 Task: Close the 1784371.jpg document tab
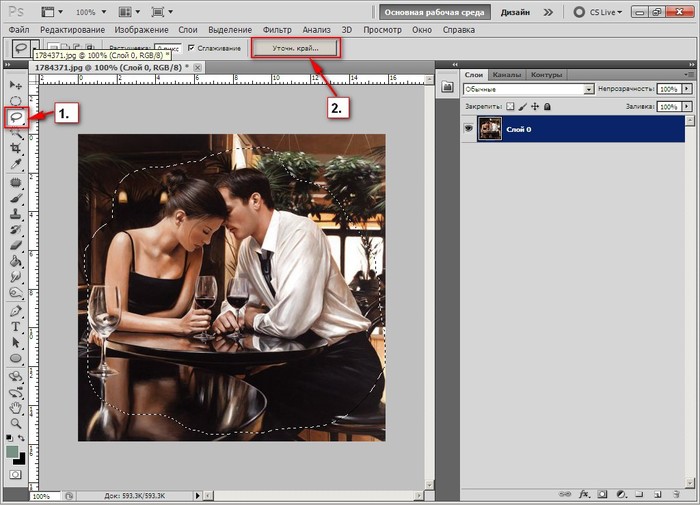(x=197, y=67)
